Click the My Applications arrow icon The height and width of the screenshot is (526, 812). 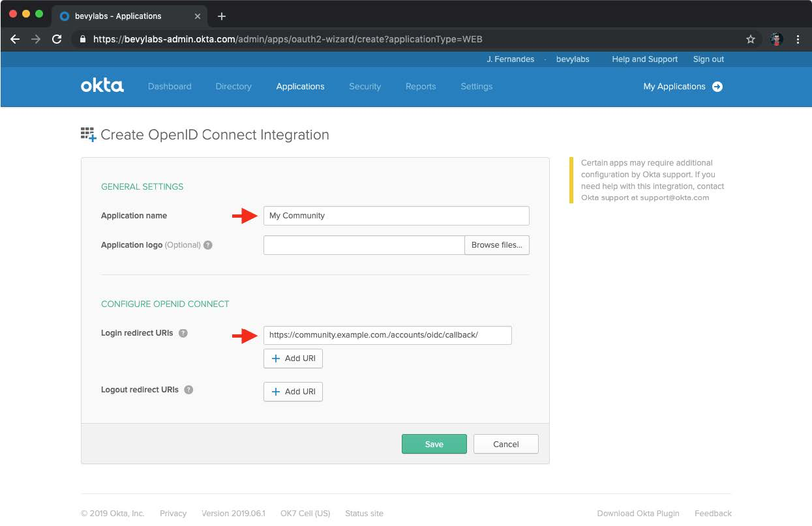click(717, 87)
